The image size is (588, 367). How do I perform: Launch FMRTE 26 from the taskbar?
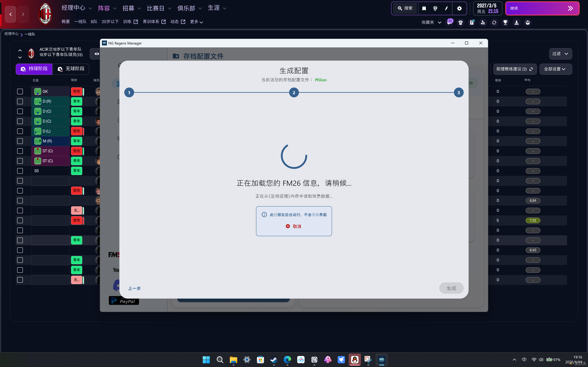point(328,360)
